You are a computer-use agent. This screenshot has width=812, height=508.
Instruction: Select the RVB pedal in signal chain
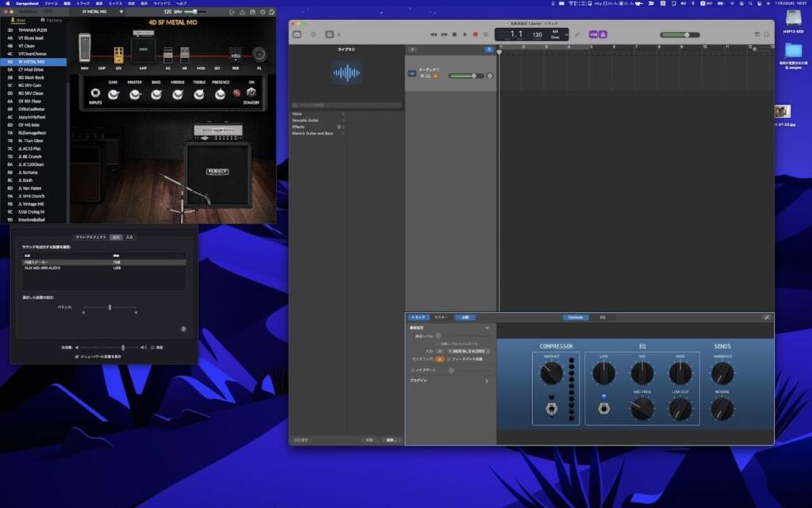[x=235, y=55]
